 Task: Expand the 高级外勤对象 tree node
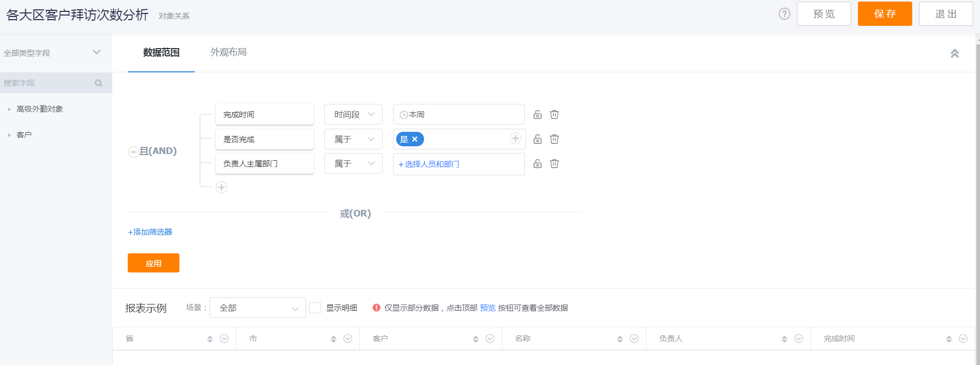click(9, 109)
